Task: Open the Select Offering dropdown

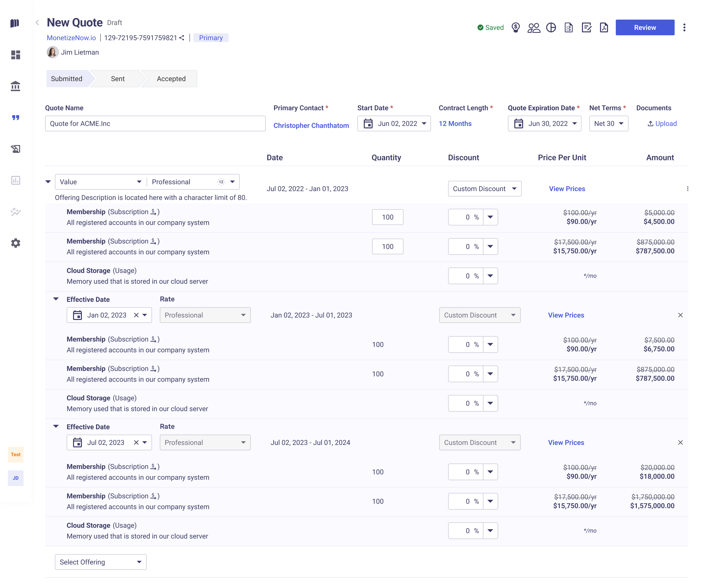Action: (101, 562)
